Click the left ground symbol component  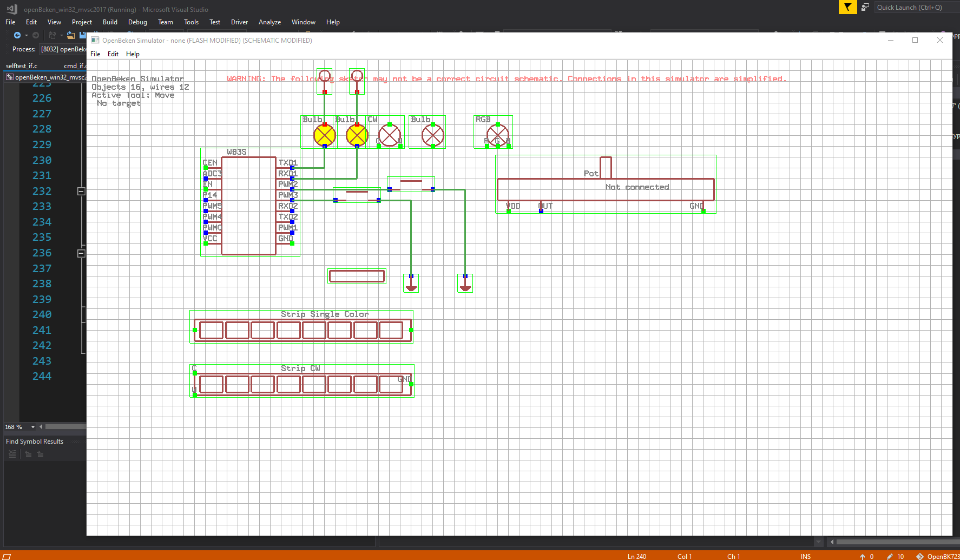point(411,284)
